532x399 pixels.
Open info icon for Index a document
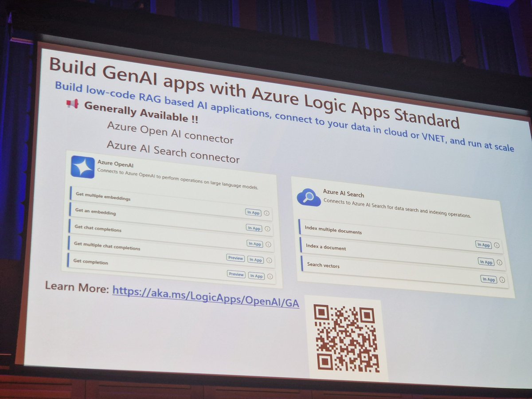pyautogui.click(x=500, y=262)
